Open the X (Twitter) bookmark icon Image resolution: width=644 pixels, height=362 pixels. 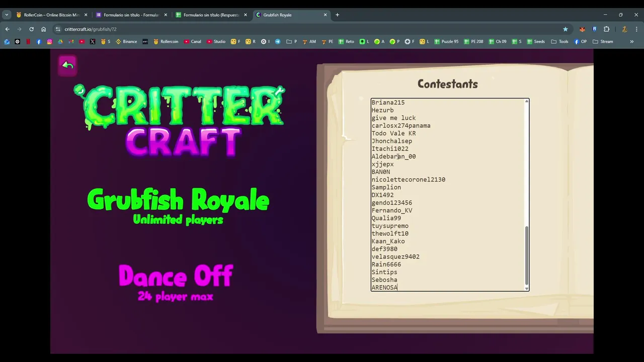coord(93,42)
